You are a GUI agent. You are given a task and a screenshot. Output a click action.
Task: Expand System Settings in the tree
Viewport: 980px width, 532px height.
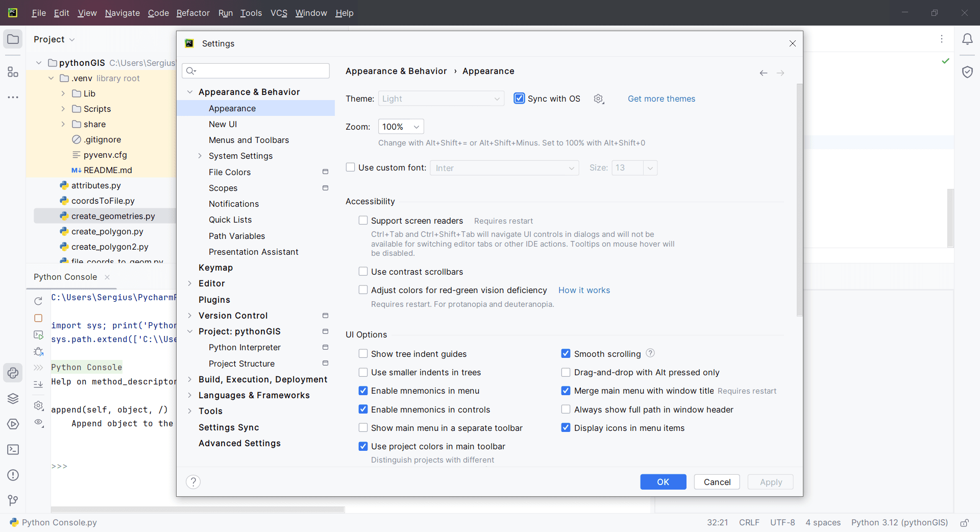click(200, 156)
